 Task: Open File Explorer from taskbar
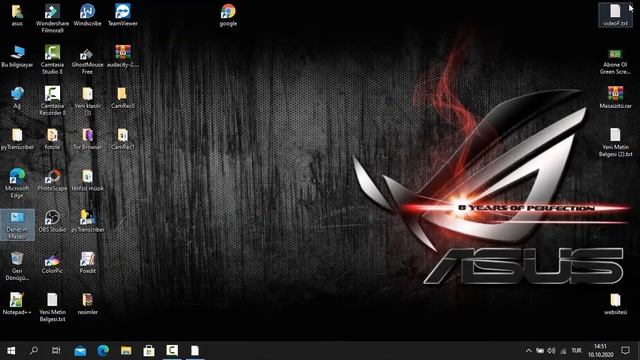tap(126, 351)
